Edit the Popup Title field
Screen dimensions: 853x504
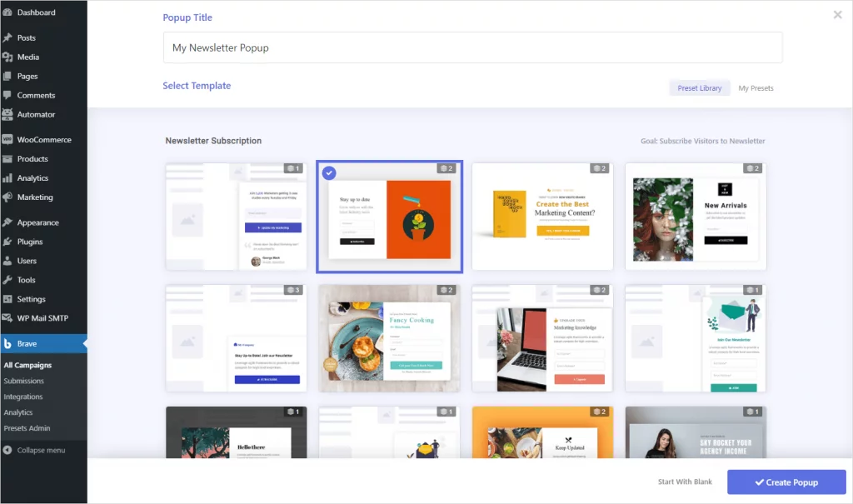pos(473,47)
